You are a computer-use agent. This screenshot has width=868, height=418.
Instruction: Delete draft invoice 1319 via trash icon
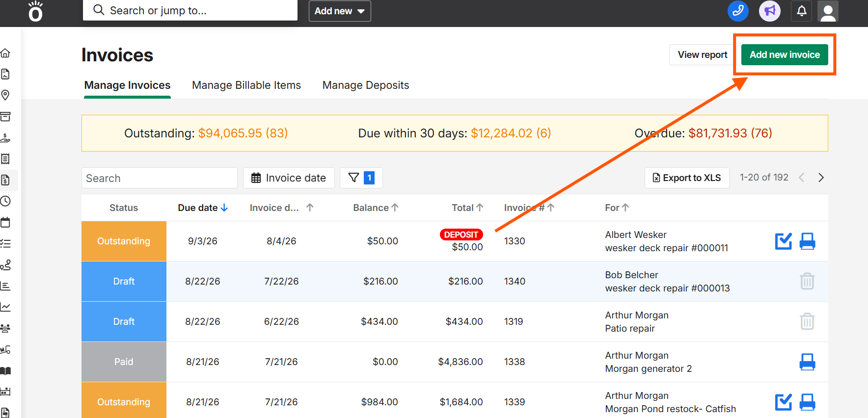click(x=807, y=321)
